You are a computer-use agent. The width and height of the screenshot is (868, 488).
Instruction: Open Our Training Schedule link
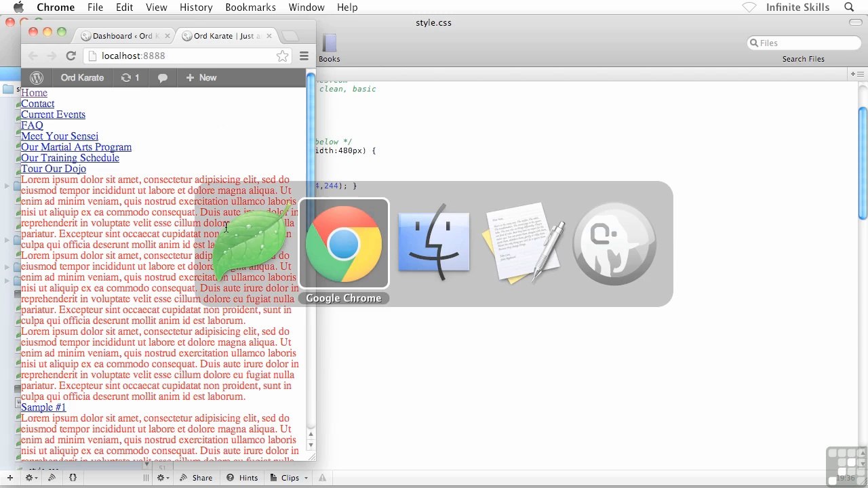click(x=70, y=158)
